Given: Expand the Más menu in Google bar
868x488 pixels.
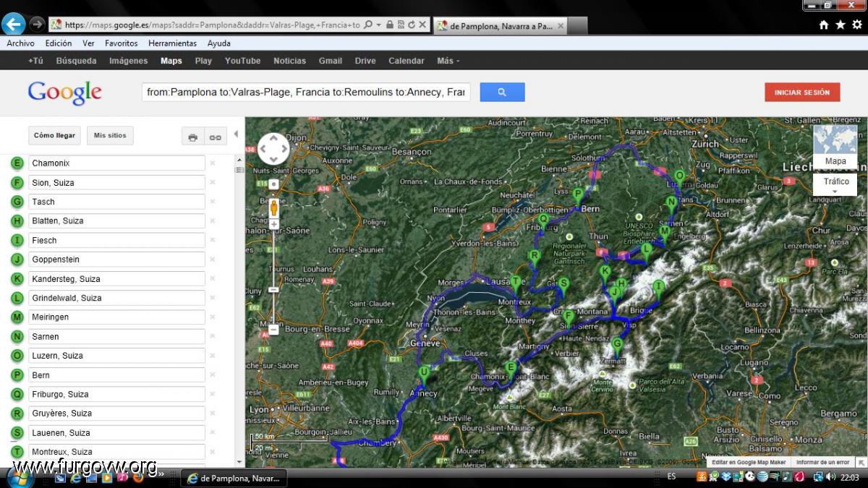Looking at the screenshot, I should 448,61.
